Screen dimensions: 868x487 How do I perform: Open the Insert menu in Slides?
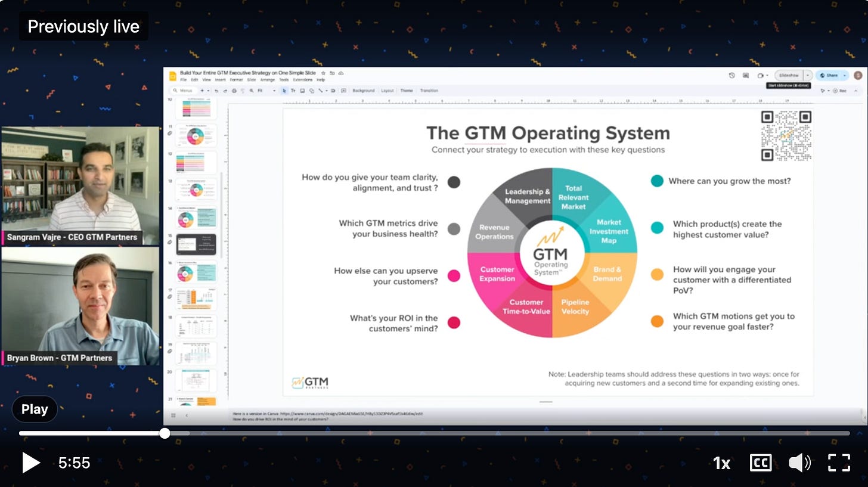coord(220,80)
